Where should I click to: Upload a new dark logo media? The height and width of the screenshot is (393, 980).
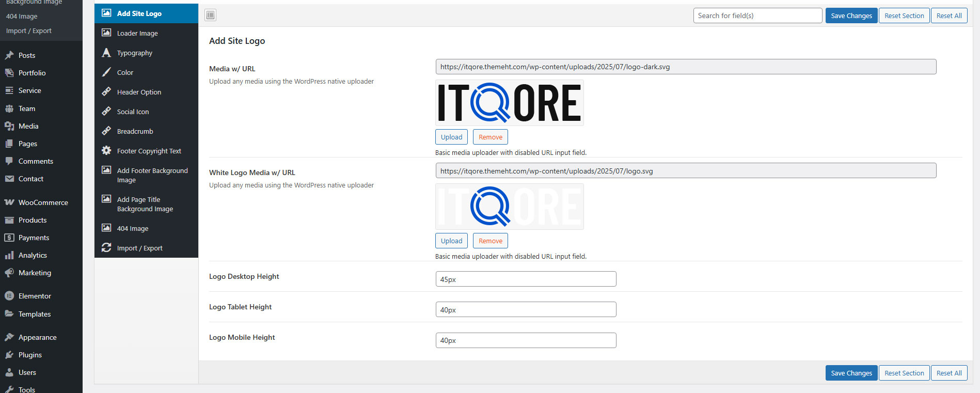click(451, 137)
